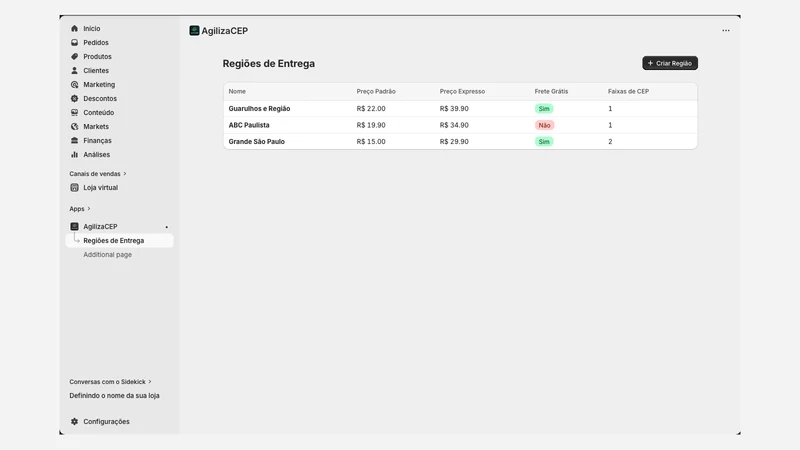Navigate to Clientes
This screenshot has height=450, width=800.
96,70
